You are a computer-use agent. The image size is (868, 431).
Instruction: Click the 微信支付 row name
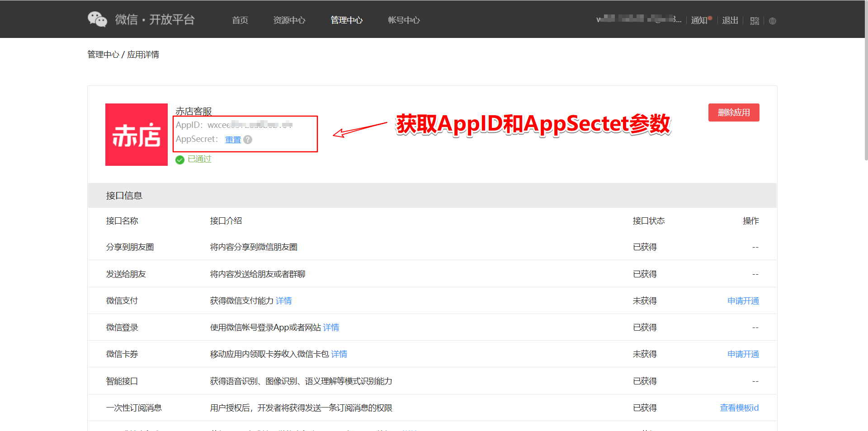pos(122,301)
